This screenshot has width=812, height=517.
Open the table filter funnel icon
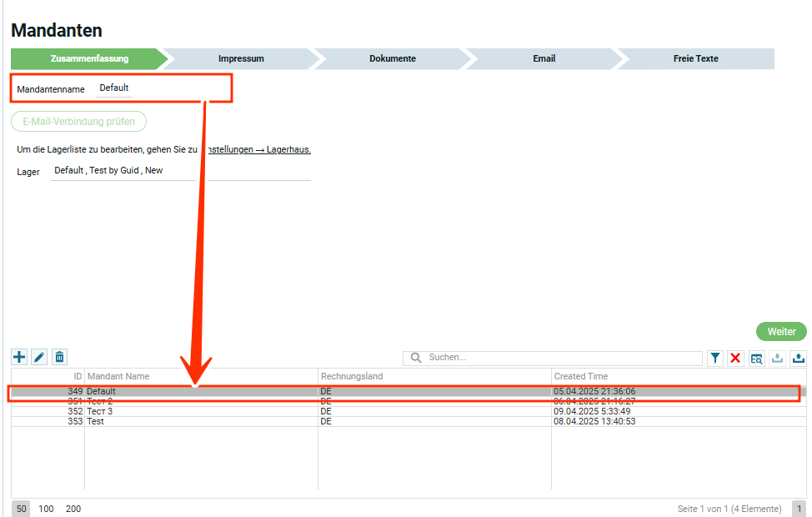coord(715,359)
